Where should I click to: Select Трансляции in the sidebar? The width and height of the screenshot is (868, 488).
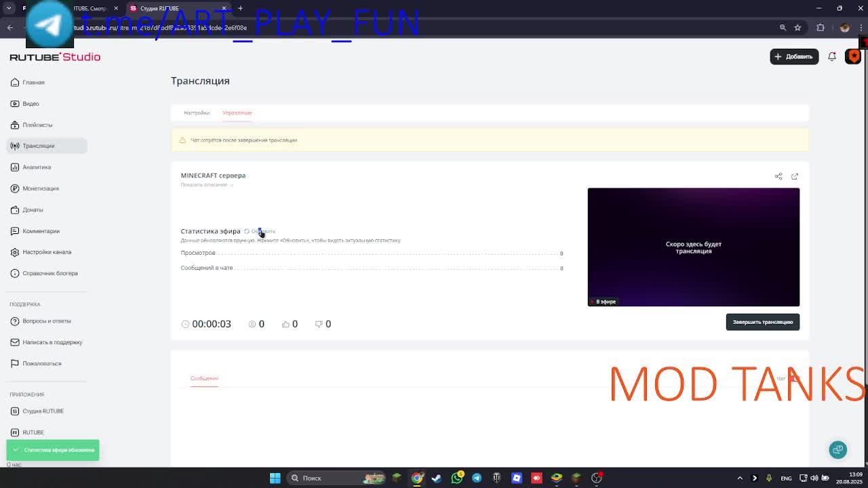click(47, 146)
